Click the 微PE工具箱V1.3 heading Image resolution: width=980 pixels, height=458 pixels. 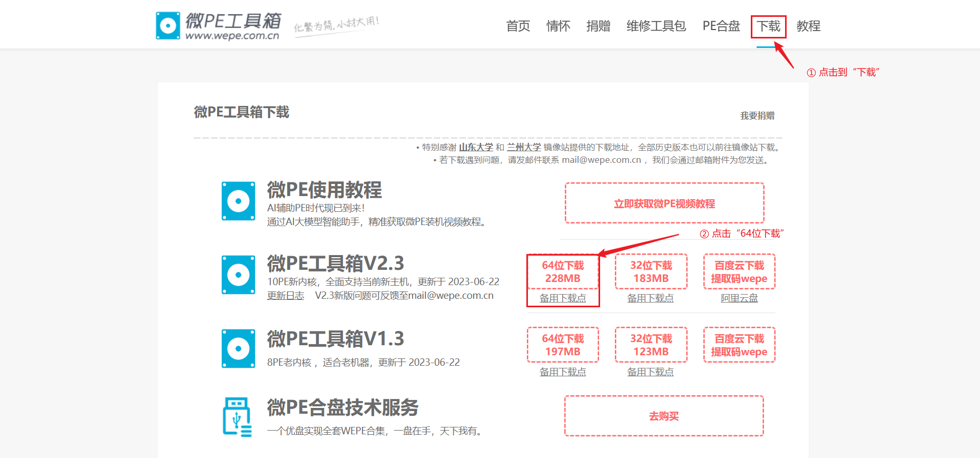click(x=336, y=338)
